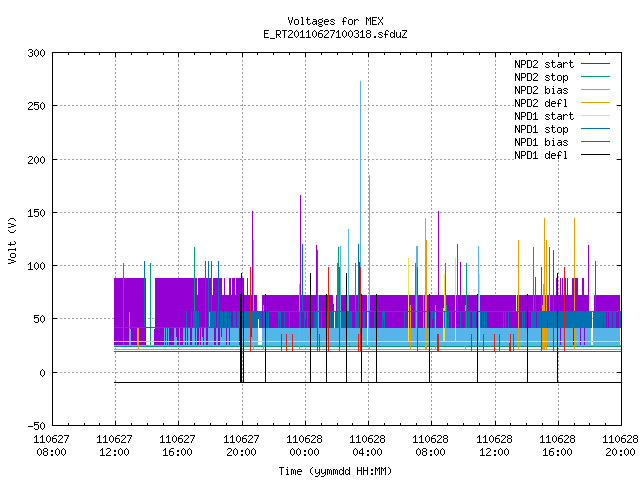The width and height of the screenshot is (640, 480).
Task: Click the 110628 04:00 x-axis label
Action: pos(367,446)
